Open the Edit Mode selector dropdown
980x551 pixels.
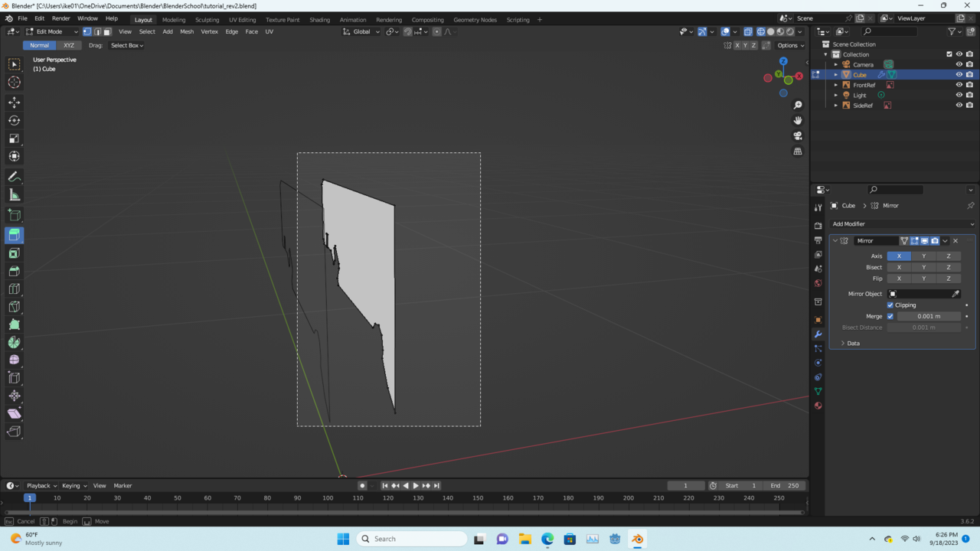pyautogui.click(x=49, y=31)
